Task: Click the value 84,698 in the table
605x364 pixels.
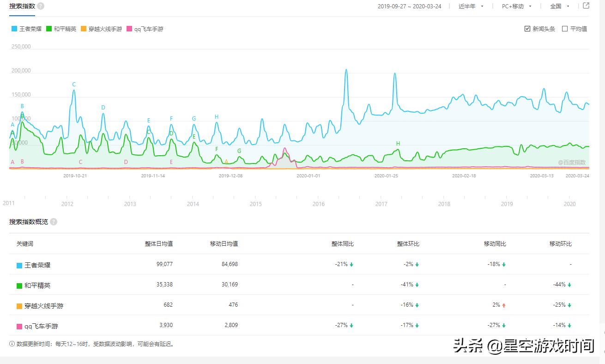Action: tap(230, 264)
